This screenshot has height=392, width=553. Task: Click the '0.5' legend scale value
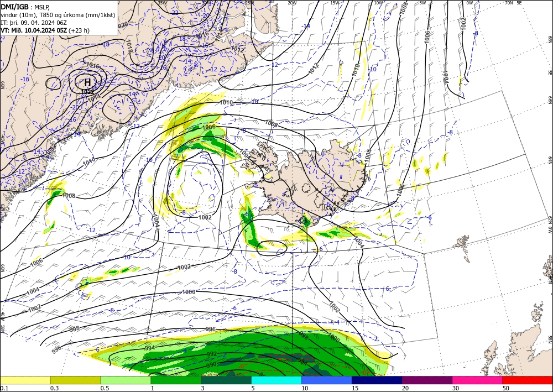click(105, 388)
